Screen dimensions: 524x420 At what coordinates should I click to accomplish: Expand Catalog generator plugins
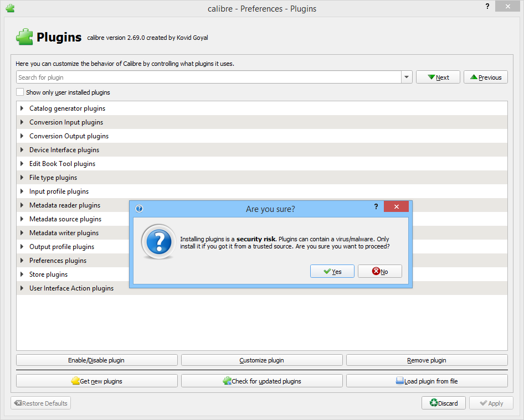pyautogui.click(x=22, y=108)
